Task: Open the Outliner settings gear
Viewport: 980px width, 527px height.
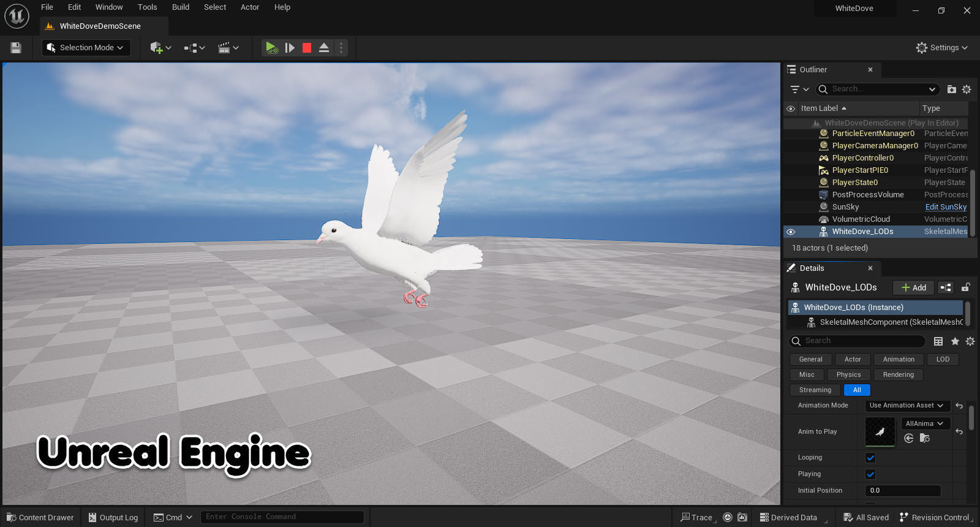Action: (x=967, y=89)
